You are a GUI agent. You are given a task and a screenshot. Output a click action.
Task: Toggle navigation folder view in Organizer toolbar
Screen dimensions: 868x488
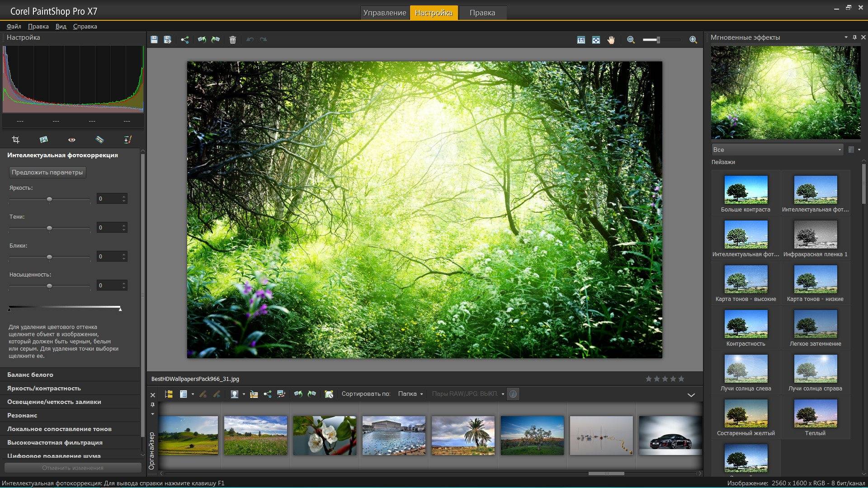coord(169,394)
